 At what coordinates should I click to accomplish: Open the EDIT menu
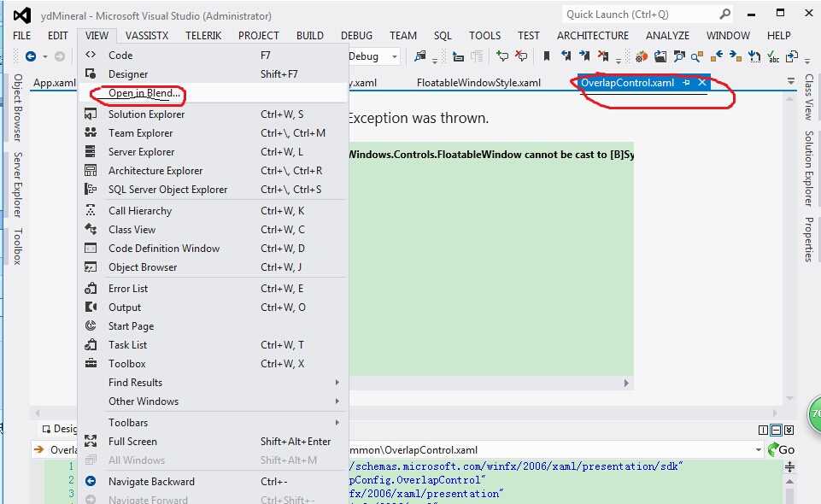pos(57,36)
